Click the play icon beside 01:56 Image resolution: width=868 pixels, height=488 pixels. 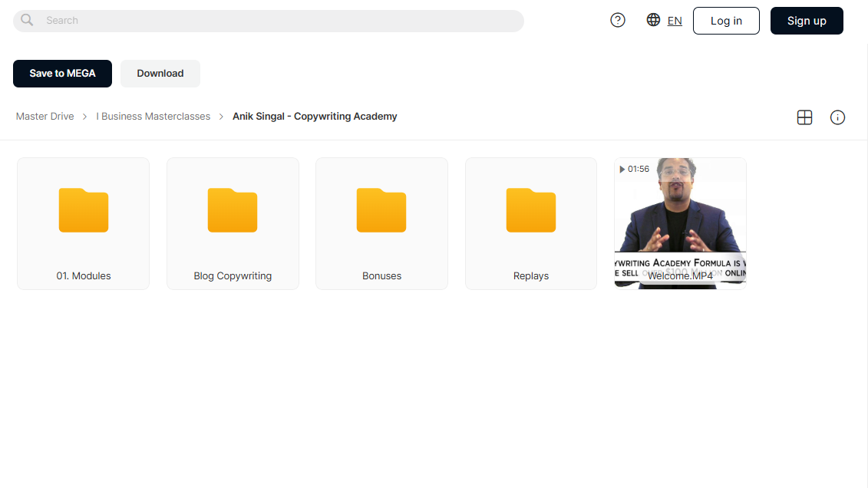[622, 170]
